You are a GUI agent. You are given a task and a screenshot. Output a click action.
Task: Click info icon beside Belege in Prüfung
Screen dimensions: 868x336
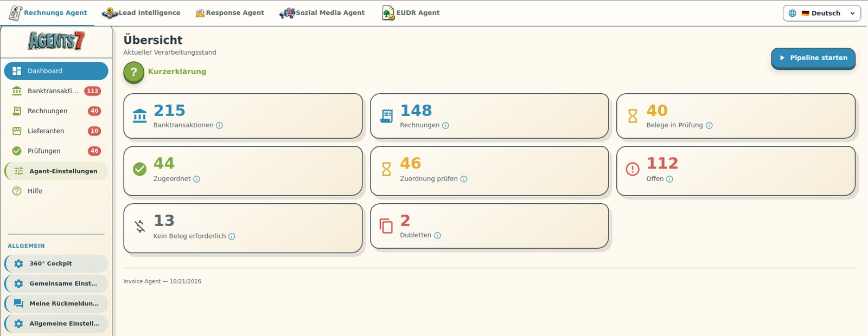click(x=709, y=126)
